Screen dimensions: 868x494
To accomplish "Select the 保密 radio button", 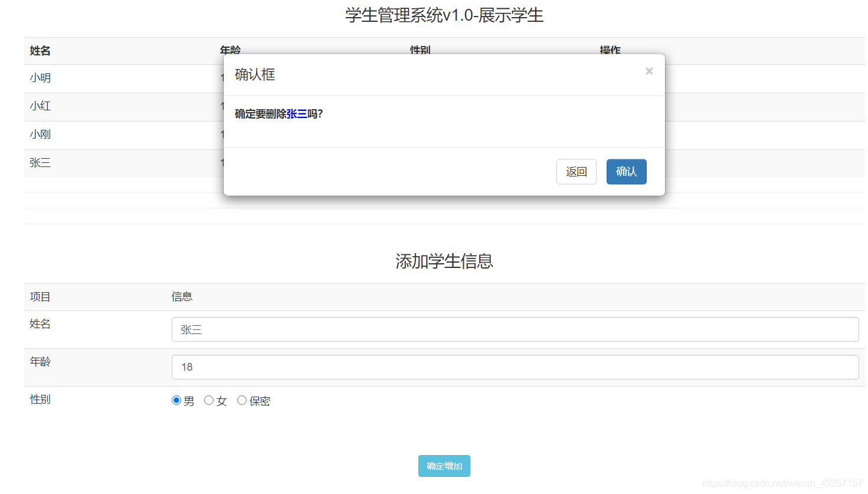I will tap(242, 400).
